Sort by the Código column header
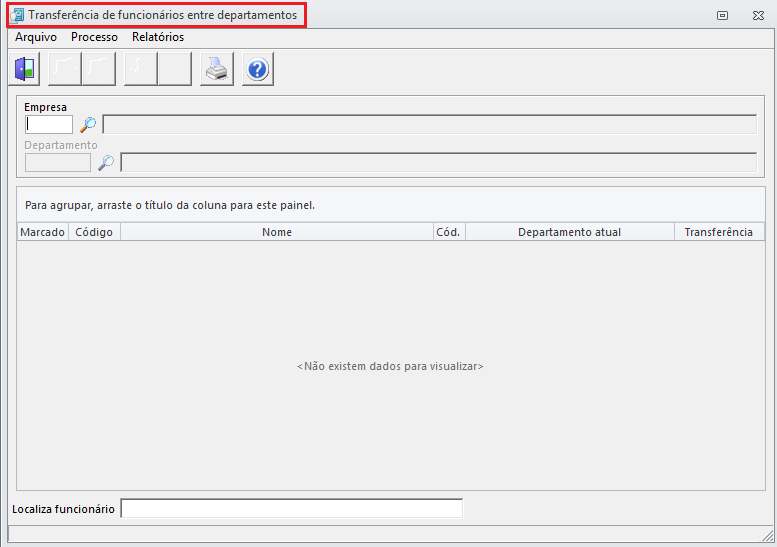This screenshot has height=547, width=777. [x=94, y=232]
